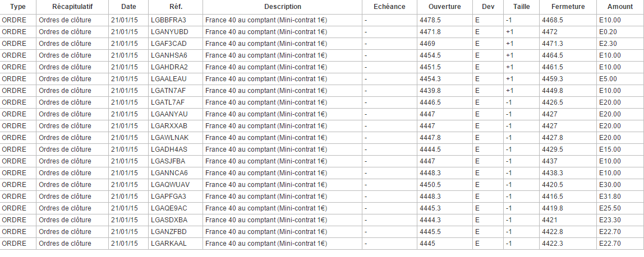
Task: Select the row with reference LGAF3CAD
Action: click(168, 43)
